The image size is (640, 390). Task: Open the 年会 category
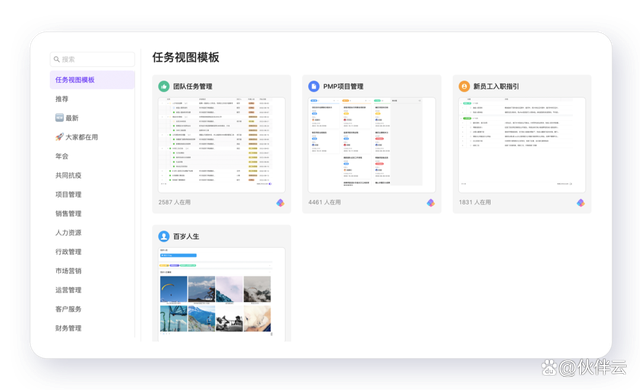tap(62, 156)
